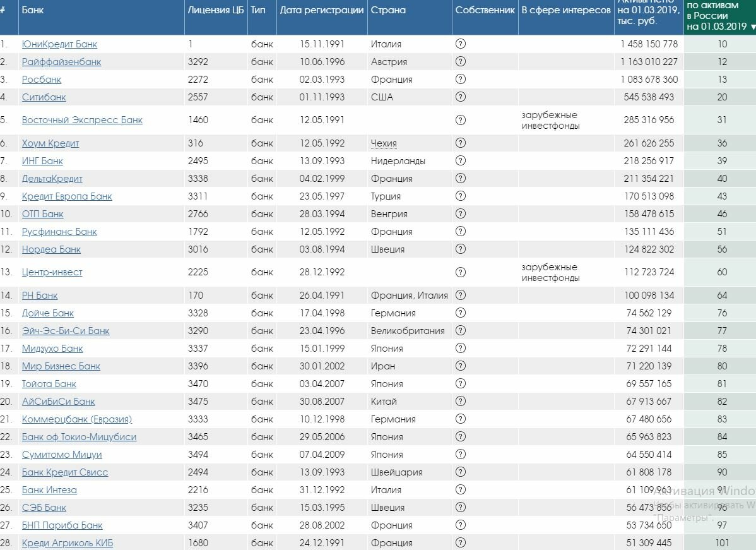Click owner question-mark icon for Кредит Европа Банк
Viewport: 756px width, 550px height.
[x=461, y=196]
